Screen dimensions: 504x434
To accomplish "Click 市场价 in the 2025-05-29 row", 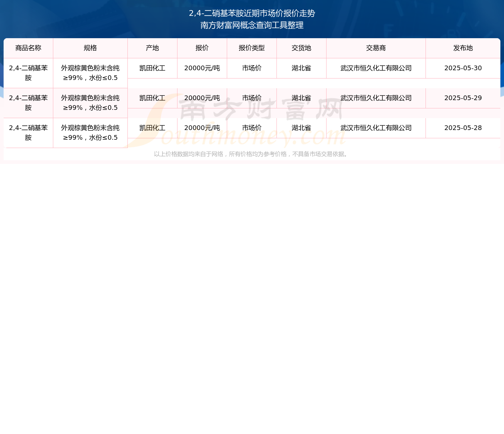I will 252,98.
